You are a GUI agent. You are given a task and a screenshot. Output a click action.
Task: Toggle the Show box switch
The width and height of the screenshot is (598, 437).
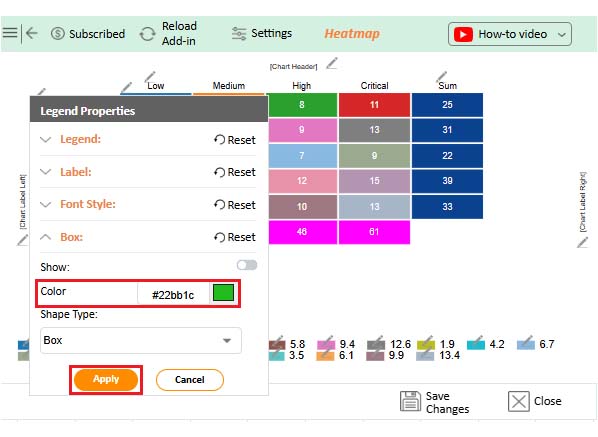[247, 265]
